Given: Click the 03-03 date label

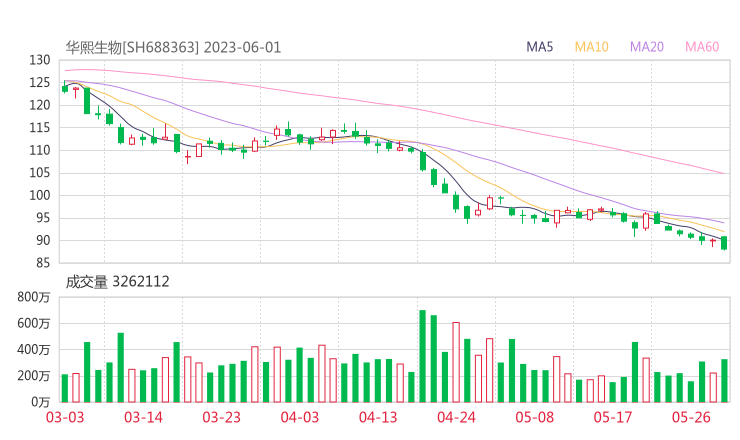Looking at the screenshot, I should click(65, 417).
